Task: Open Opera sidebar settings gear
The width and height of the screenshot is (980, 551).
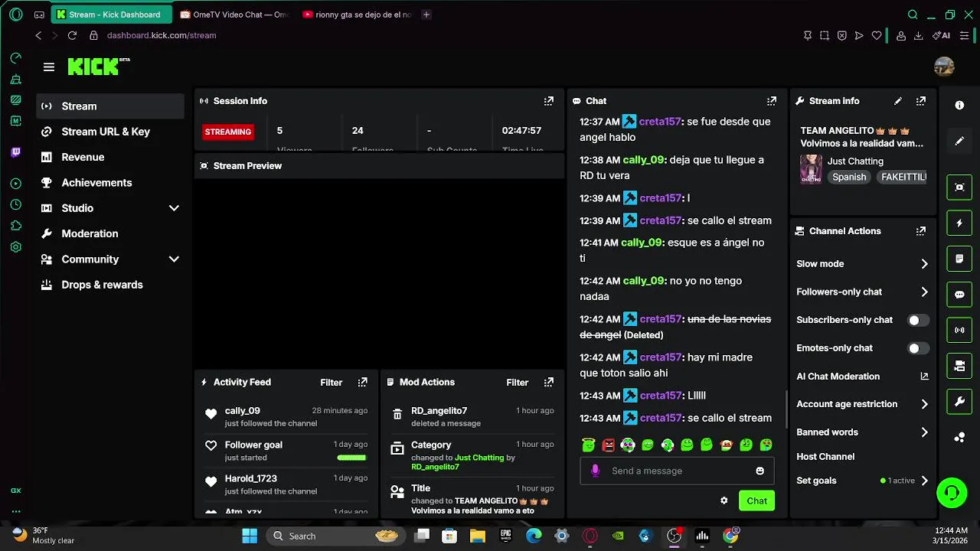Action: (x=16, y=247)
